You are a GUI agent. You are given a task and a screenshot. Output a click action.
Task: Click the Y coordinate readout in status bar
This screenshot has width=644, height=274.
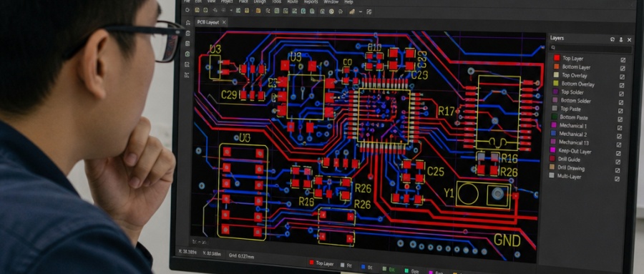click(x=212, y=253)
